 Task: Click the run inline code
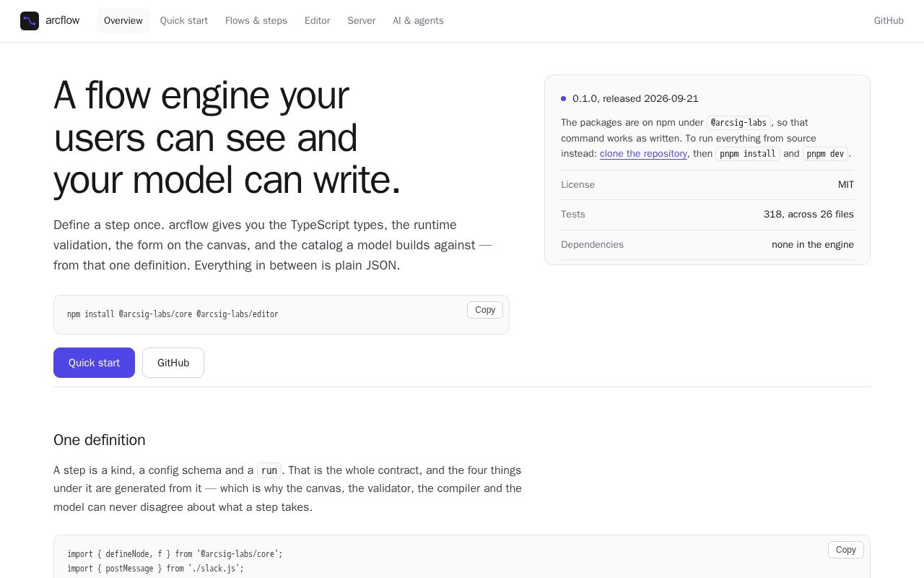coord(269,470)
